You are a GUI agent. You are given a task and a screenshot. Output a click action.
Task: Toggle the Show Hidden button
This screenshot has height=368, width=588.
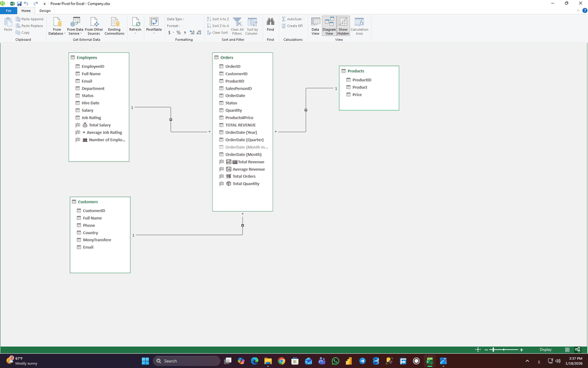point(343,26)
